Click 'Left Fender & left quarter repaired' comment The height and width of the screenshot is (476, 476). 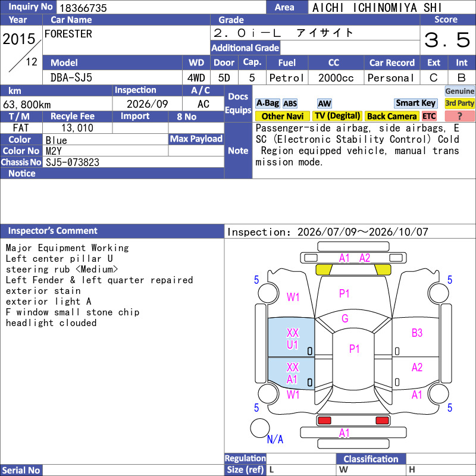[x=99, y=280]
